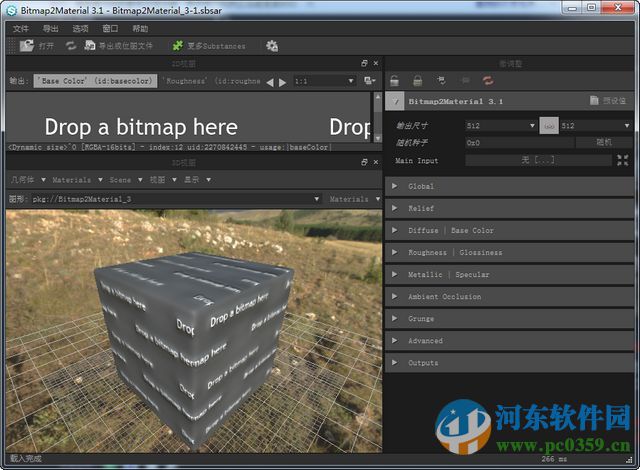This screenshot has width=640, height=470.
Task: Open the 帮助 (Help) menu
Action: click(x=140, y=29)
